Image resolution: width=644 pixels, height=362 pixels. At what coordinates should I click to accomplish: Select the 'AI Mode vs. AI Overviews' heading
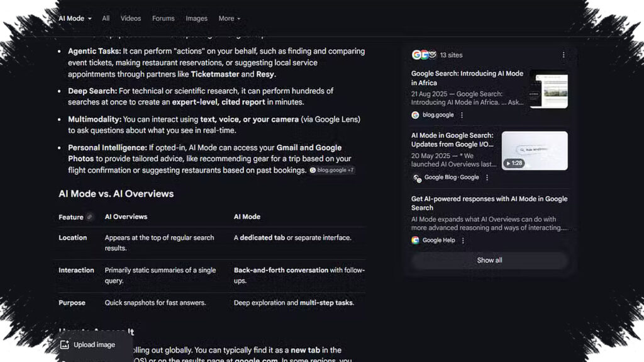(x=116, y=194)
